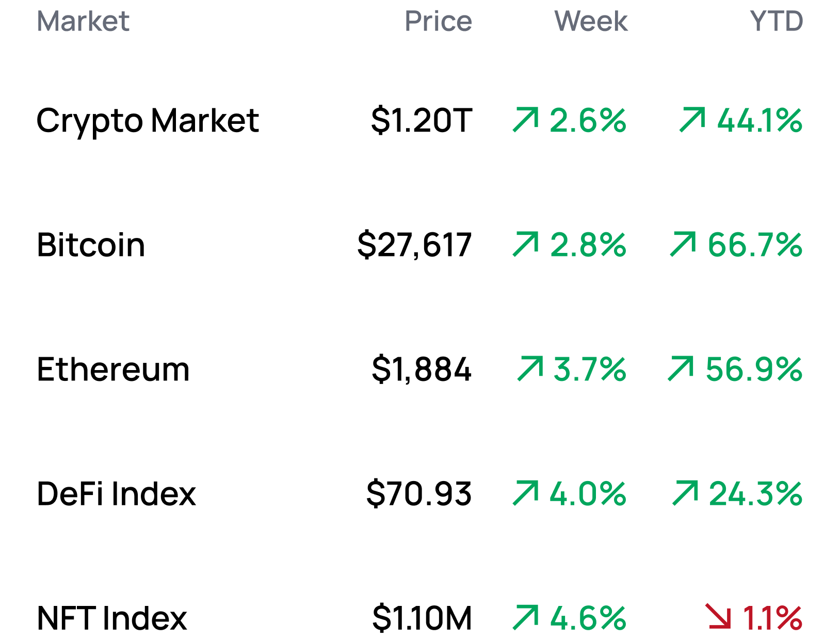Click the up arrow beside Ethereum week 3.7%
The width and height of the screenshot is (840, 640).
tap(530, 369)
